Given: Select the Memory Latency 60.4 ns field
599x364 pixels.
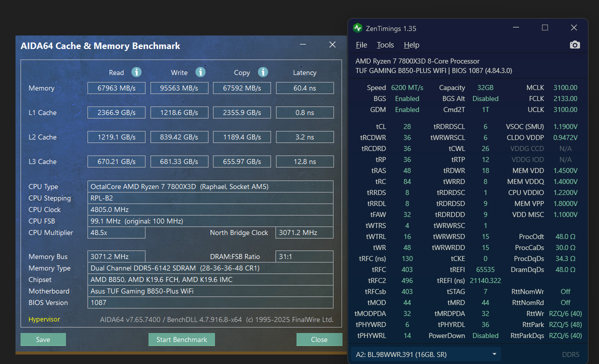Looking at the screenshot, I should coord(304,88).
